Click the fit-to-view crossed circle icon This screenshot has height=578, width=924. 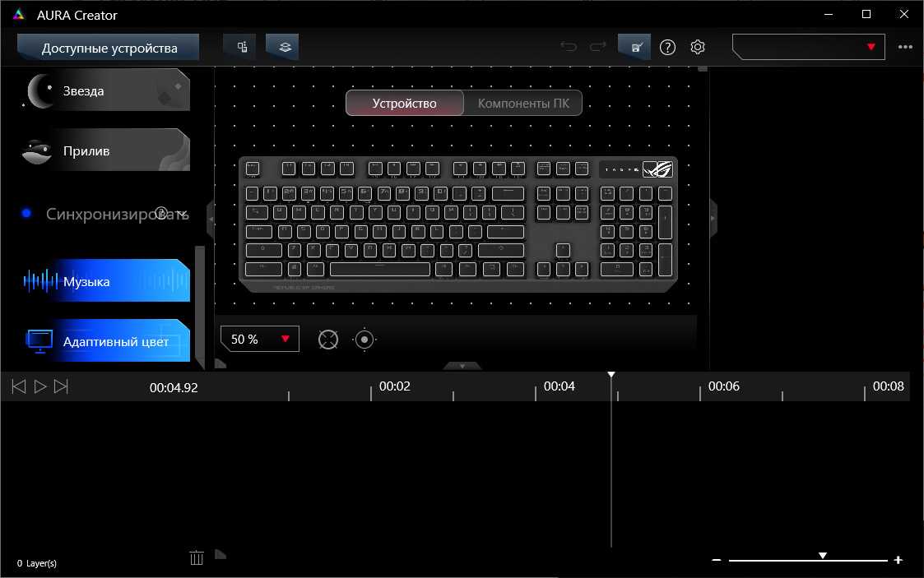click(328, 340)
